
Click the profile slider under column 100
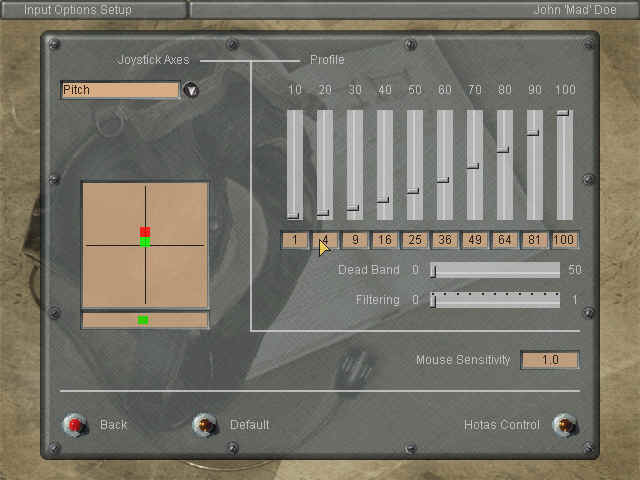(564, 165)
